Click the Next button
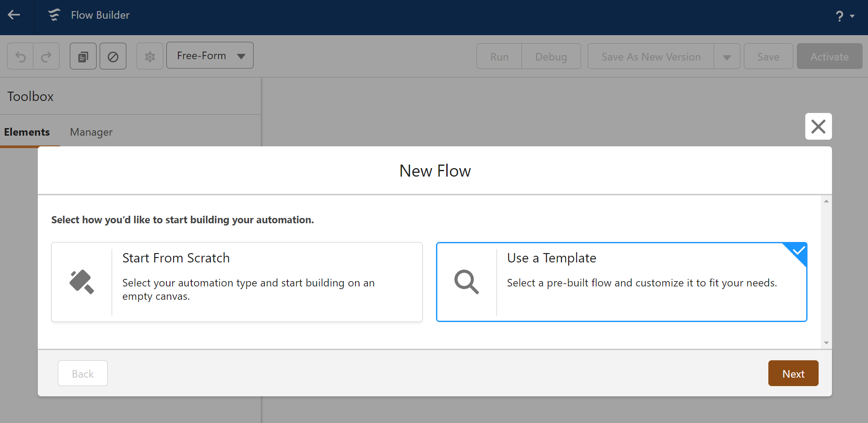Screen dimensions: 868x423 pyautogui.click(x=793, y=374)
